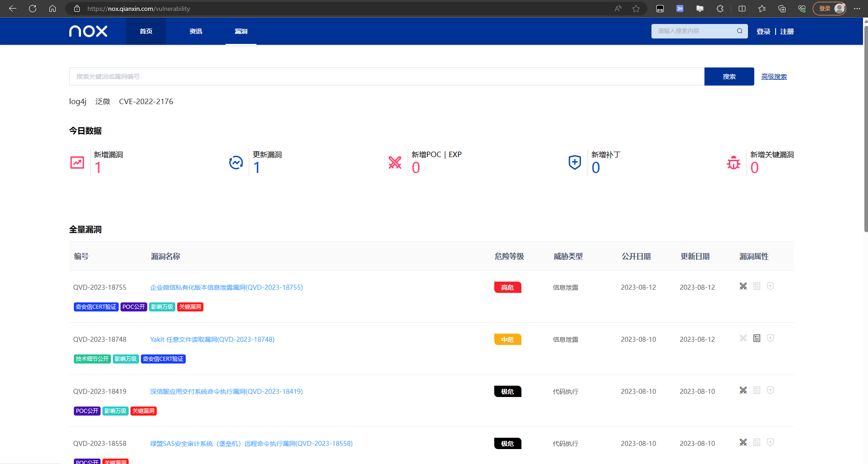Click document icon in QVD-2023-18748 row

[757, 338]
